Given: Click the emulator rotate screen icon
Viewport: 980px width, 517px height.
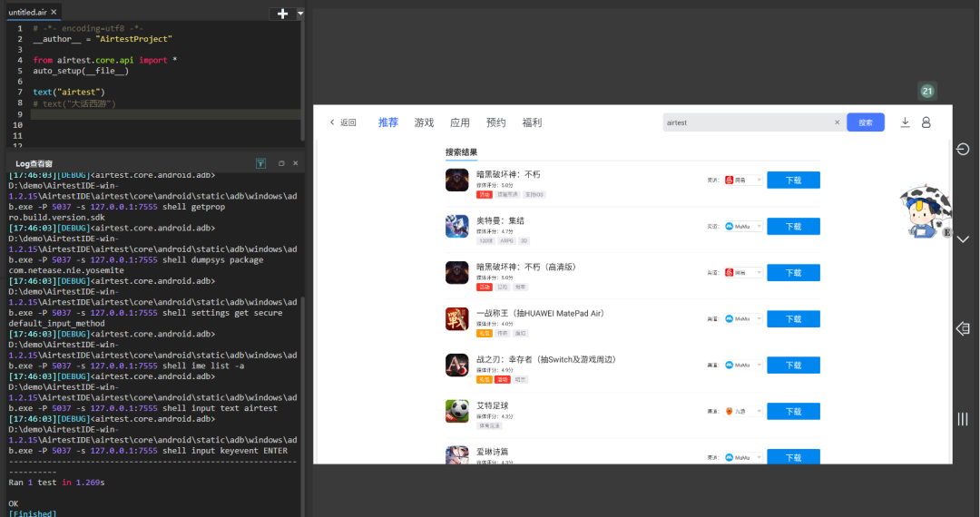Looking at the screenshot, I should [x=963, y=150].
